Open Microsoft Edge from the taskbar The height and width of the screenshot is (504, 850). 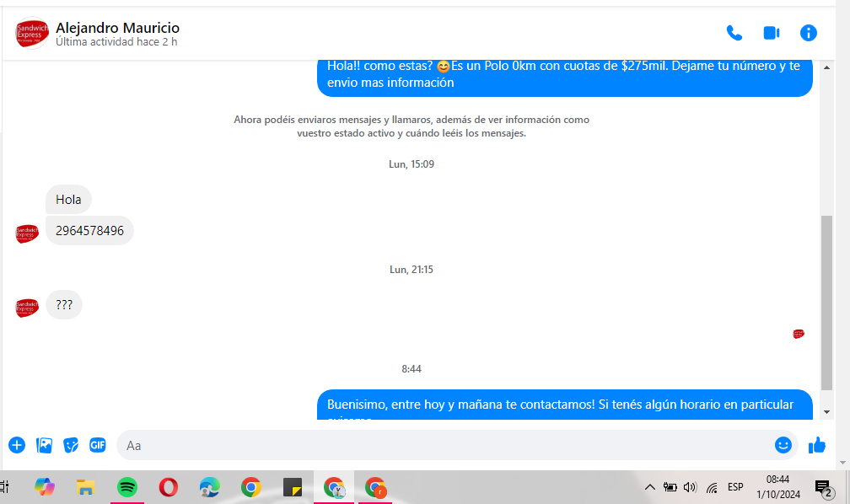(209, 487)
